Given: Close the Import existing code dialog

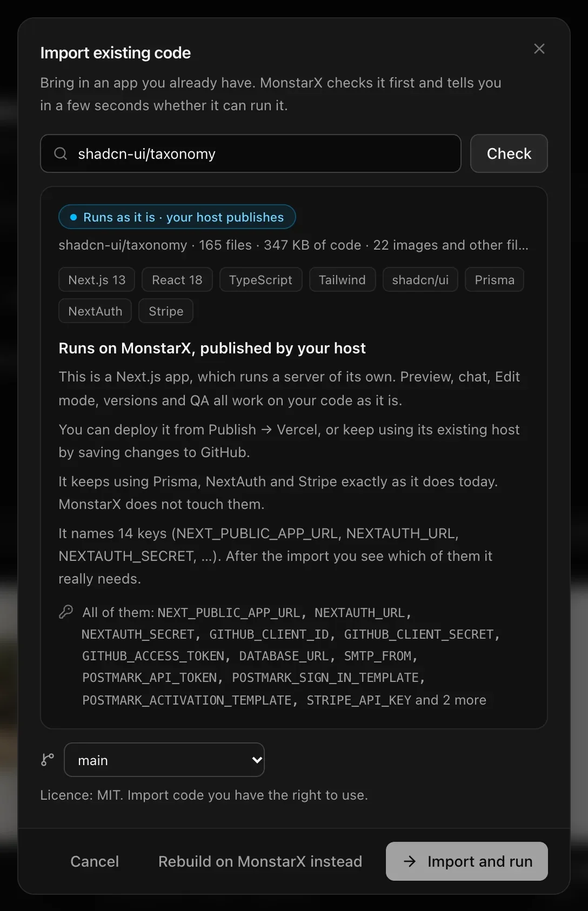Looking at the screenshot, I should click(539, 49).
